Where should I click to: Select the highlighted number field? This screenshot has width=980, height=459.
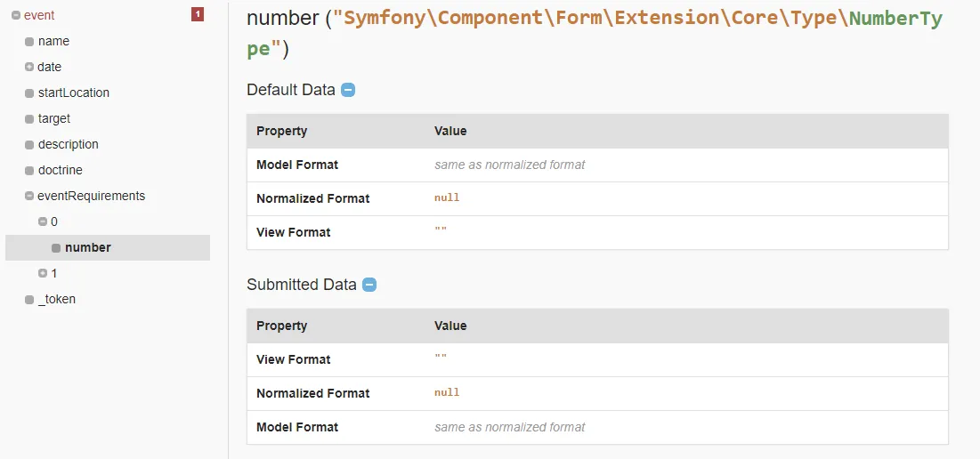point(87,247)
